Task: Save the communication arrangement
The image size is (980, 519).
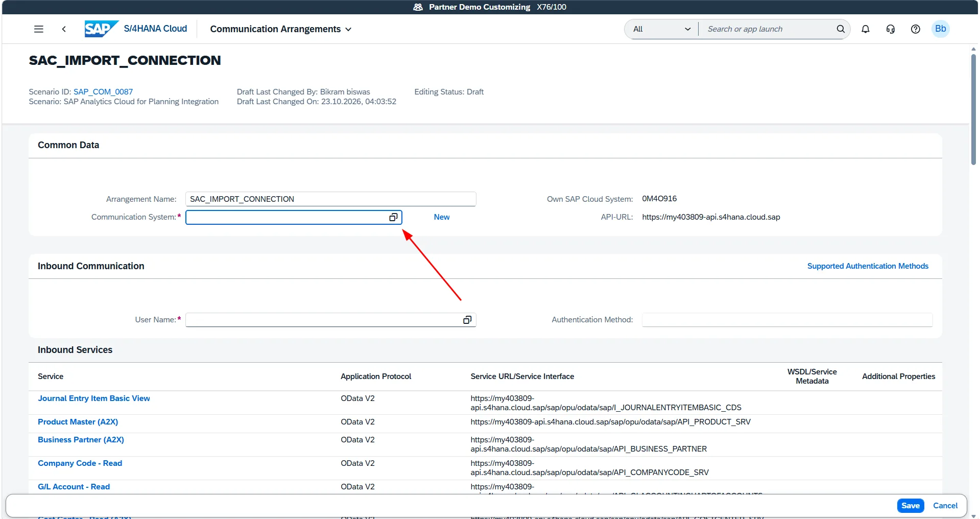Action: [910, 506]
